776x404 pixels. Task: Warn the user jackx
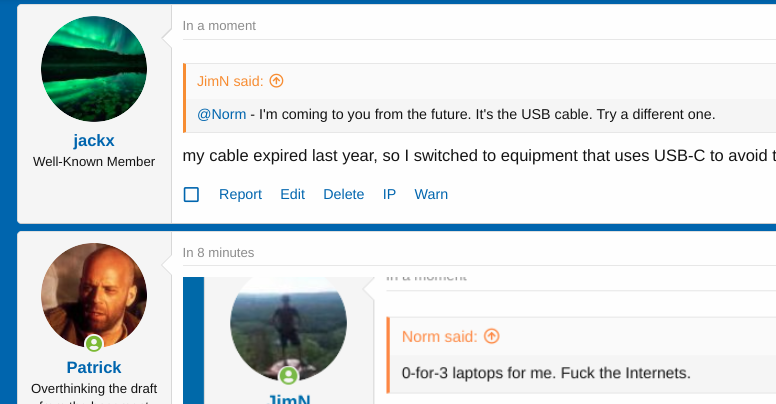[x=431, y=194]
